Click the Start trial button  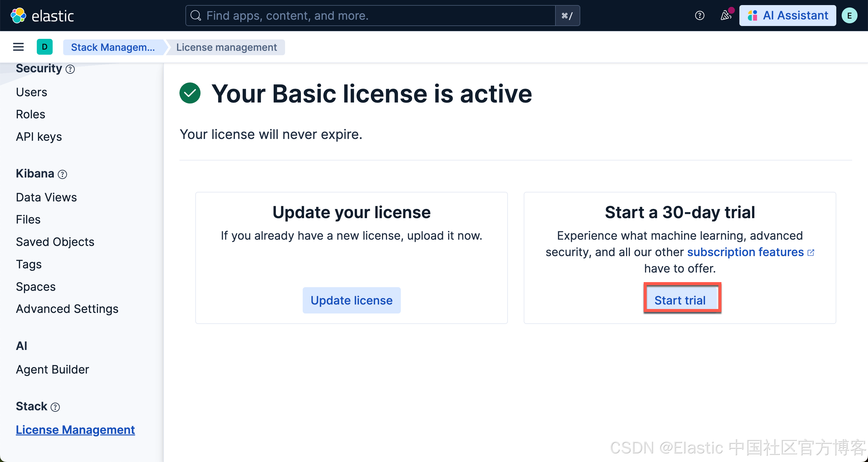680,300
